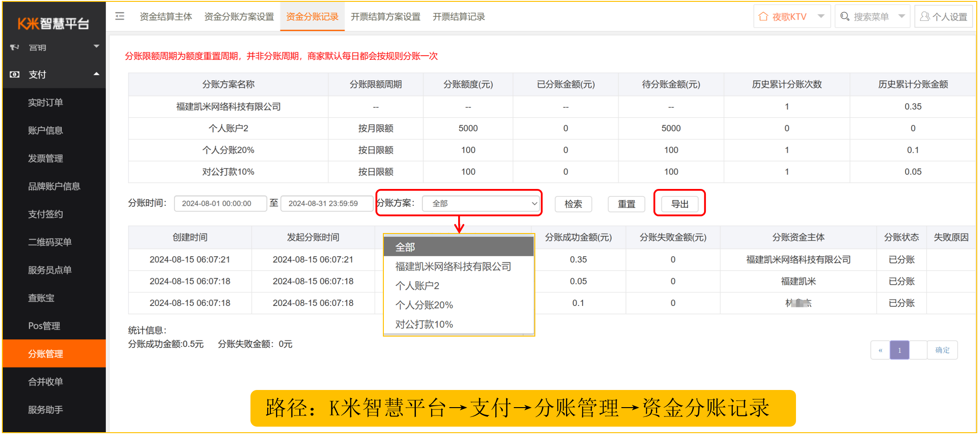Screen dimensions: 980x435
Task: Click the home icon beside 夜歌KTV
Action: click(763, 17)
